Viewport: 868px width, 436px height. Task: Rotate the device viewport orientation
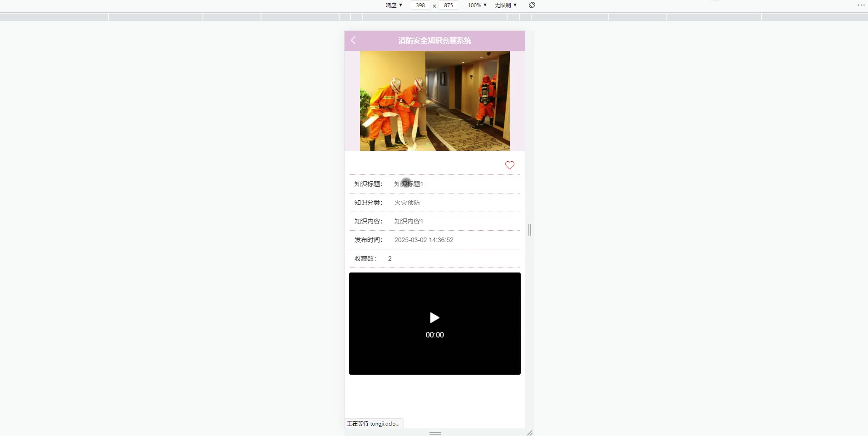click(532, 5)
